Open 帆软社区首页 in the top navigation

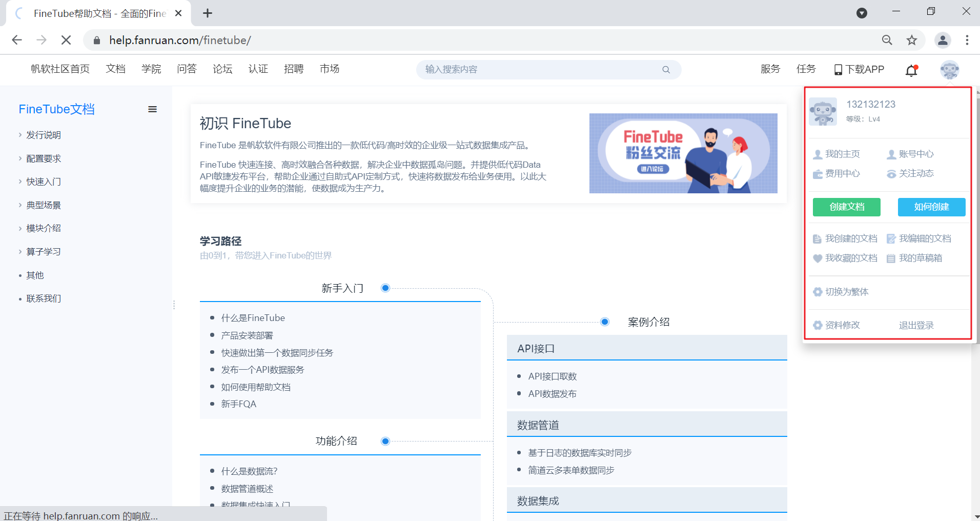tap(60, 69)
